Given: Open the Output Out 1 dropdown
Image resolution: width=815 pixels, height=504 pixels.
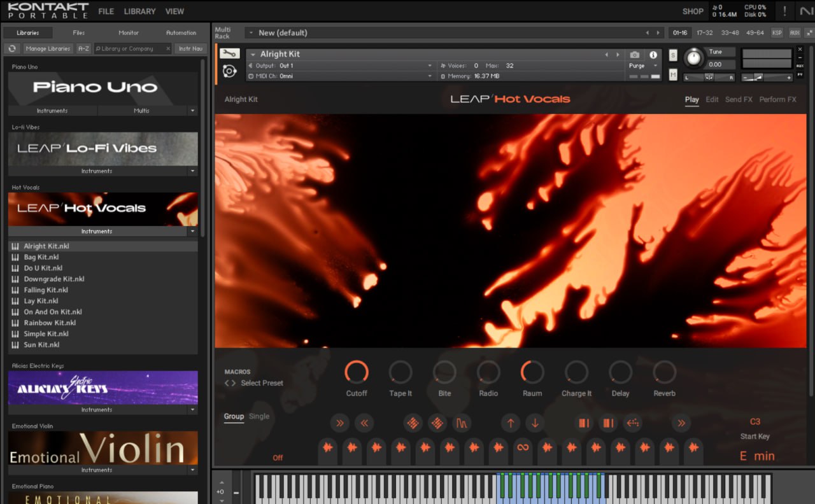Looking at the screenshot, I should coord(340,66).
